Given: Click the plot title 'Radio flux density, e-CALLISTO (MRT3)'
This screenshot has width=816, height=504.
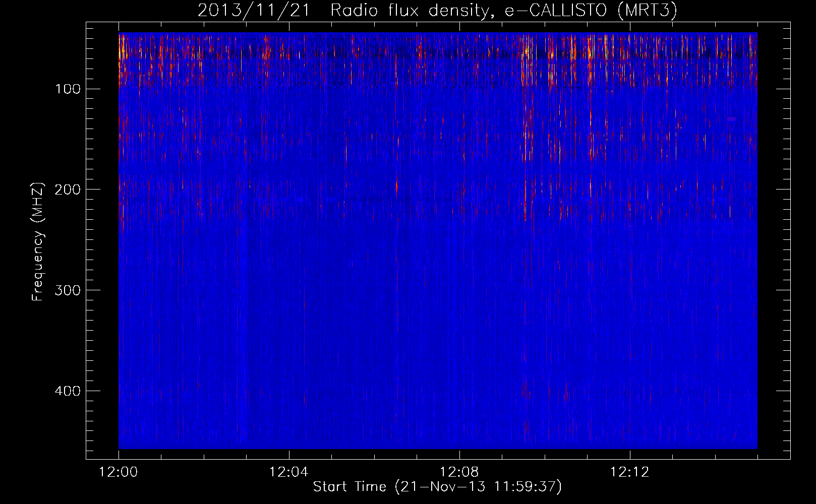Looking at the screenshot, I should tap(504, 10).
